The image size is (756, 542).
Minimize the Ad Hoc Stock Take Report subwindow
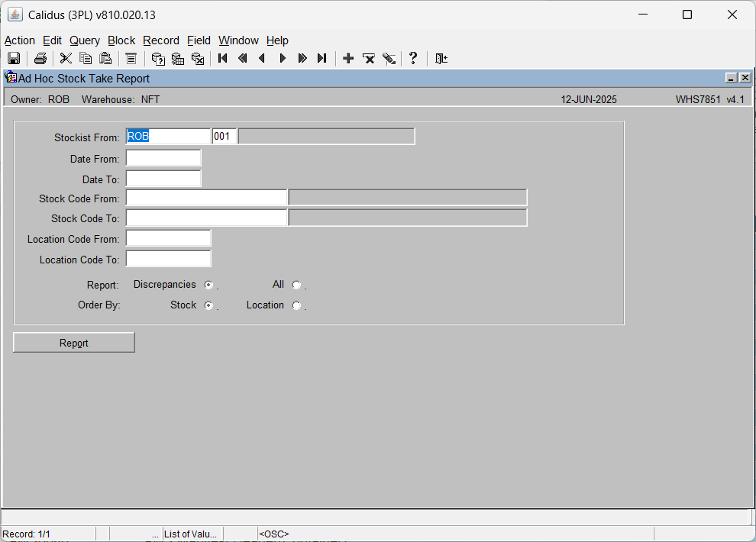(x=731, y=78)
